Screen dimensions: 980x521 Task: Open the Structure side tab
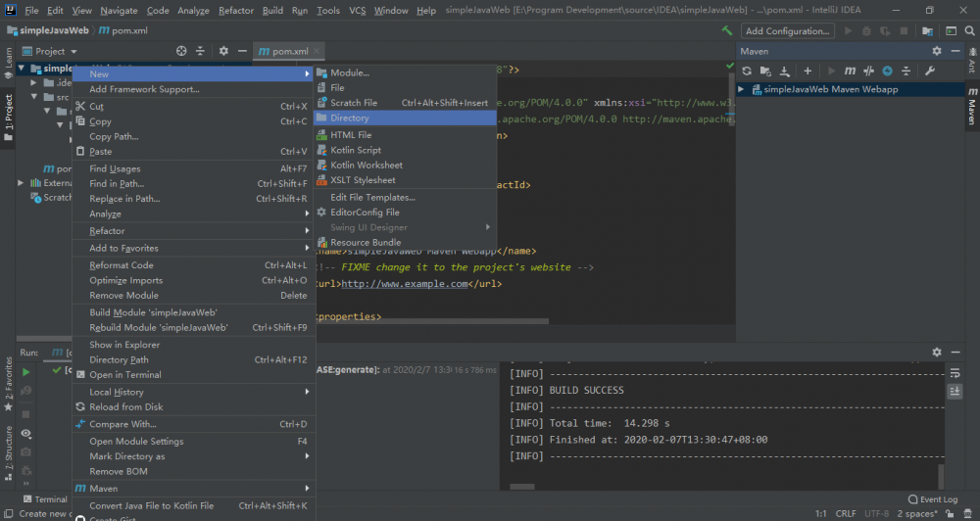8,452
